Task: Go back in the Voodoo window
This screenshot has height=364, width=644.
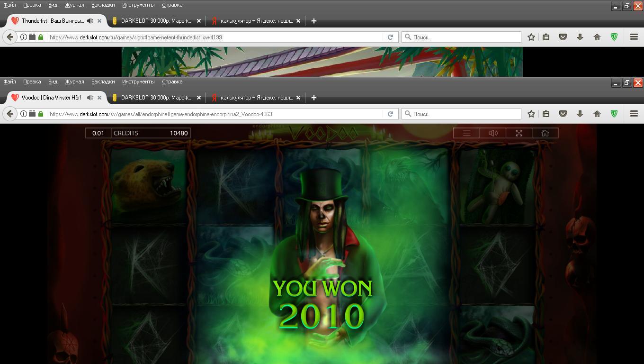Action: pos(10,114)
